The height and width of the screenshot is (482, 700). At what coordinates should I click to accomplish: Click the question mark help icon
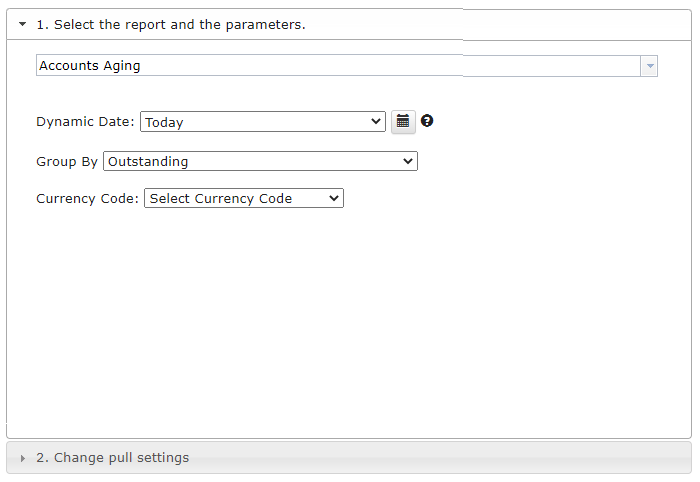click(x=427, y=121)
